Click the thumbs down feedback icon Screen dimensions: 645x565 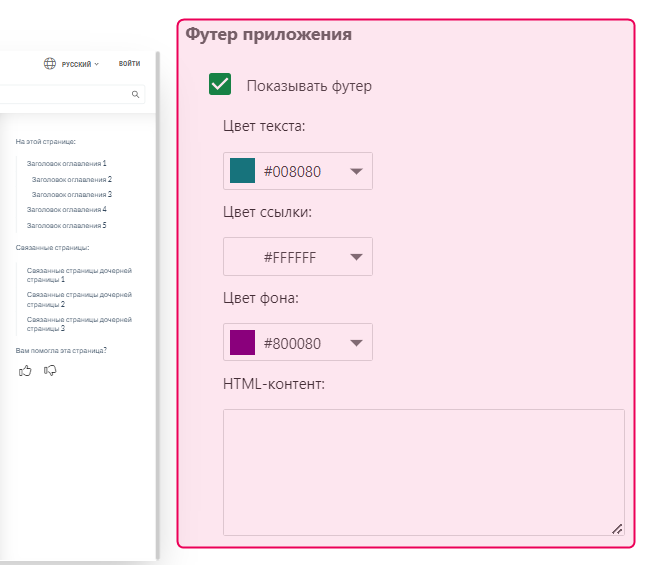(x=50, y=371)
